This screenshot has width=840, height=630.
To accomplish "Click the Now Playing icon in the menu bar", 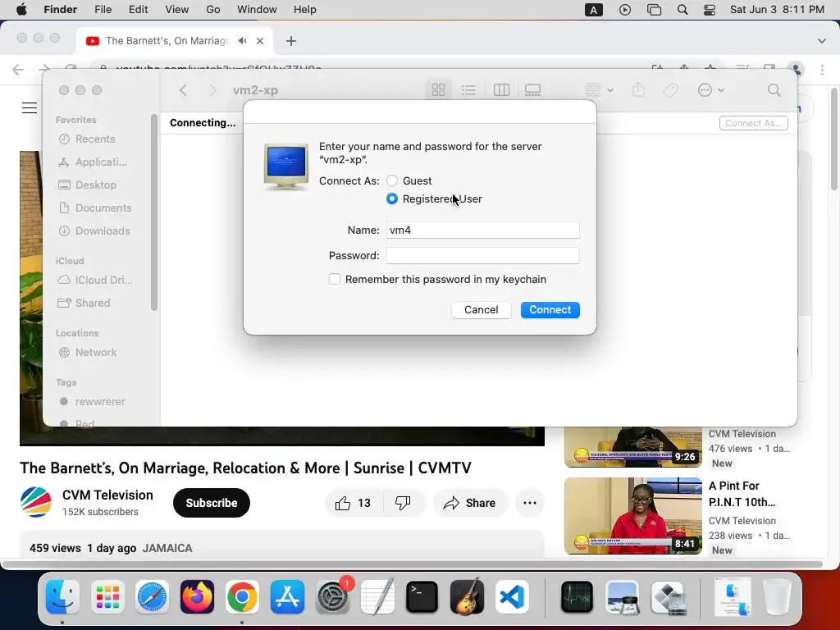I will (x=624, y=10).
